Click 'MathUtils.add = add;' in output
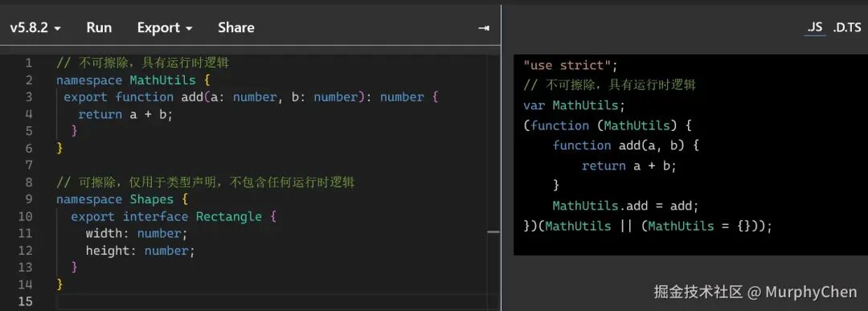 click(626, 206)
